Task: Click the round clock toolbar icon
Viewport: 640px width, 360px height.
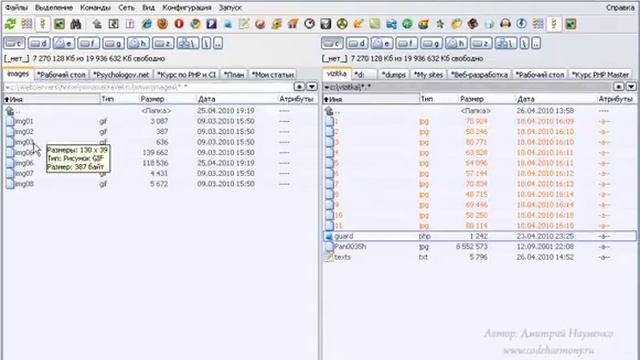Action: [x=309, y=24]
